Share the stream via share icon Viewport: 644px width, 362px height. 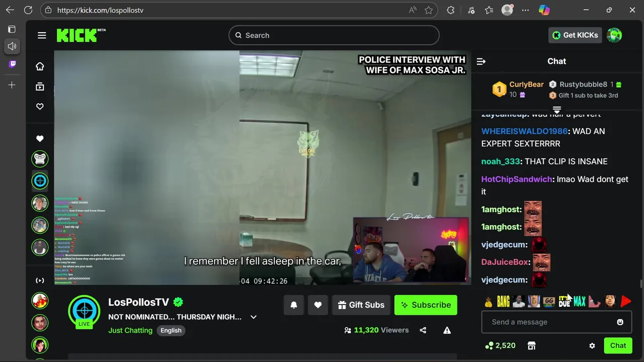pyautogui.click(x=423, y=330)
